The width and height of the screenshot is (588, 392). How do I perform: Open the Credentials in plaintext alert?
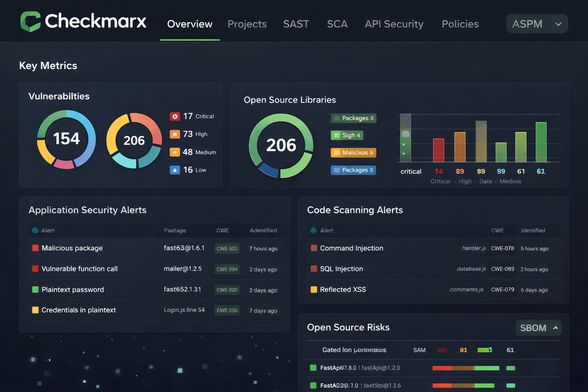pos(79,310)
